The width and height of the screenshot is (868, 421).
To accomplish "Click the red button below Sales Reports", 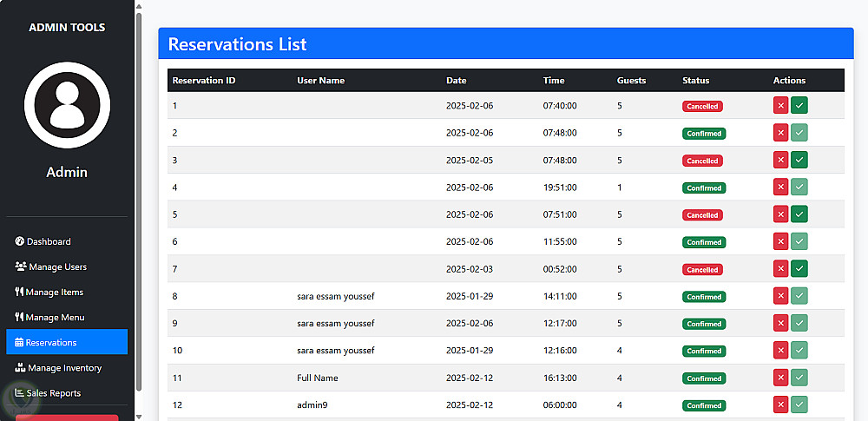I will point(67,418).
